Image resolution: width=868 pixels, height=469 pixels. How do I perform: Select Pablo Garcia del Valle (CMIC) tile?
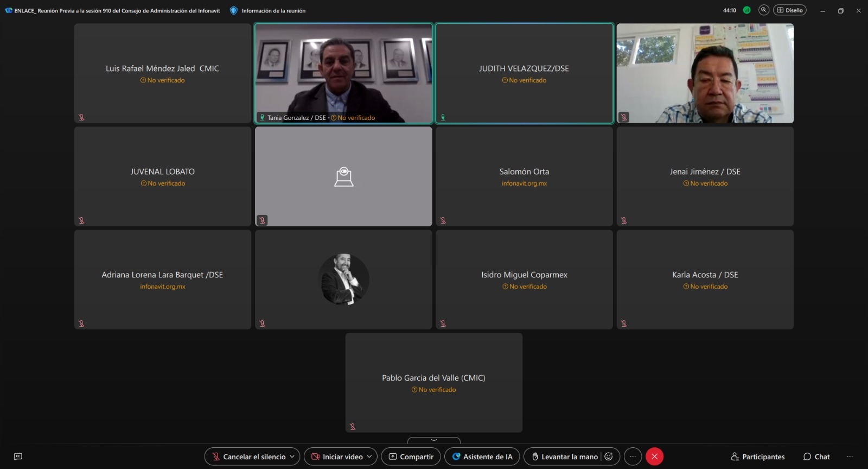click(x=434, y=383)
